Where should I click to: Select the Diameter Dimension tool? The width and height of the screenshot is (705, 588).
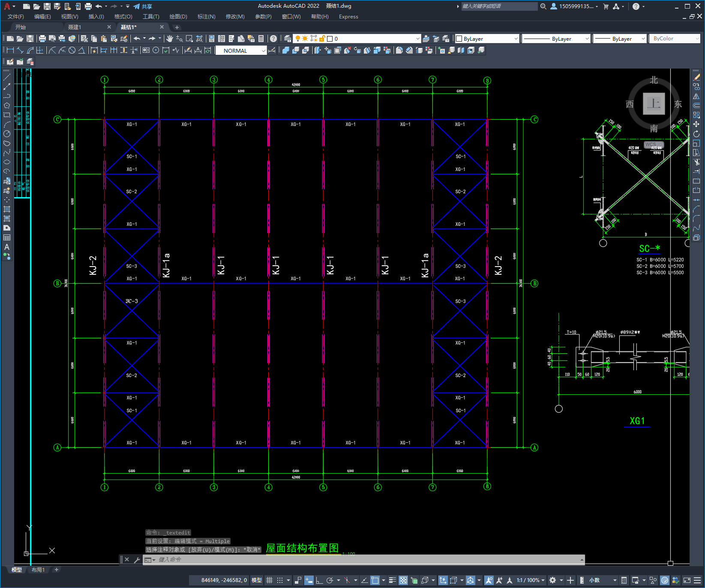72,50
